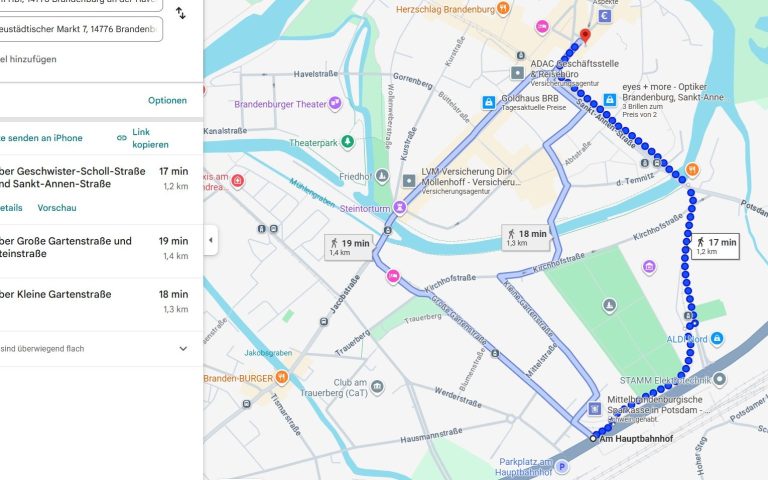Click the tram stop icon near Tismarstraße
The width and height of the screenshot is (768, 480).
[x=247, y=404]
